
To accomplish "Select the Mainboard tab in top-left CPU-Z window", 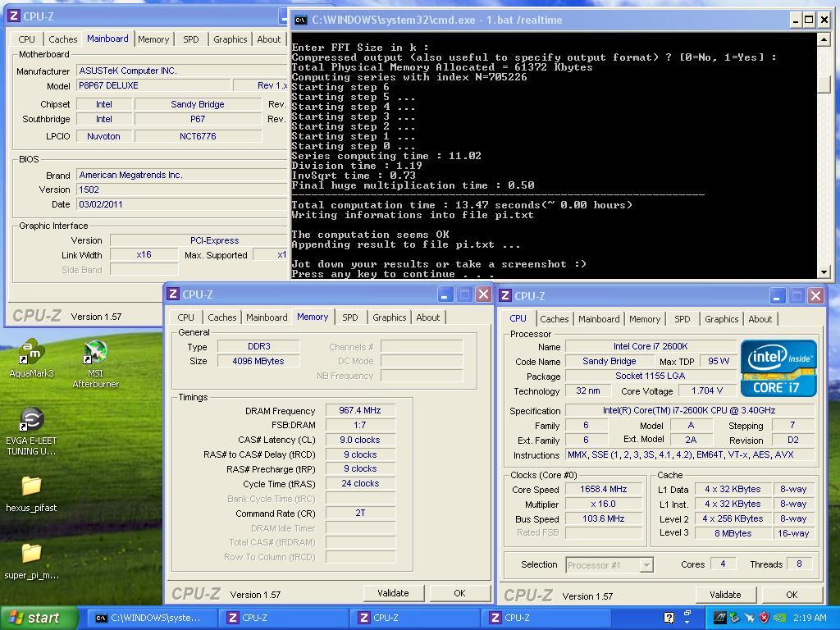I will [x=107, y=39].
